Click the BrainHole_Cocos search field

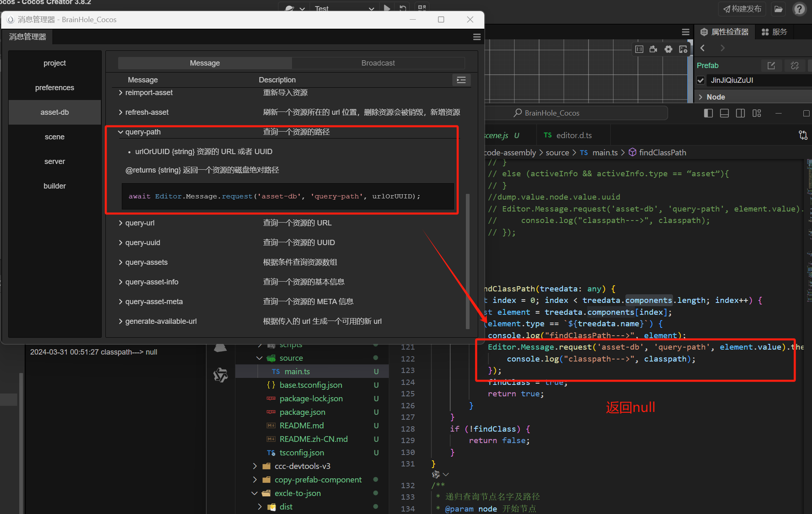574,113
